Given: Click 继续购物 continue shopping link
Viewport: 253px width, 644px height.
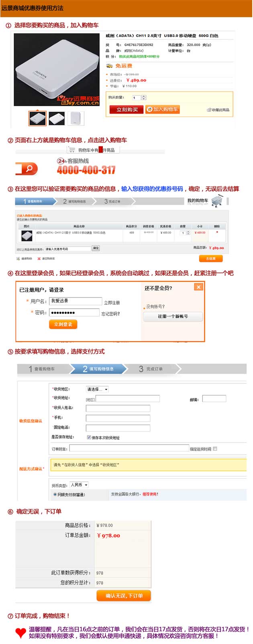Looking at the screenshot, I should coord(24,259).
